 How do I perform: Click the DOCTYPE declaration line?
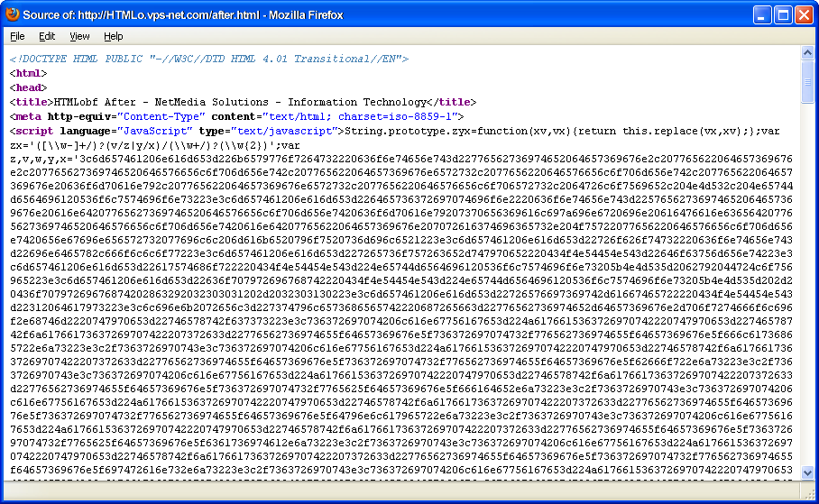tap(209, 59)
